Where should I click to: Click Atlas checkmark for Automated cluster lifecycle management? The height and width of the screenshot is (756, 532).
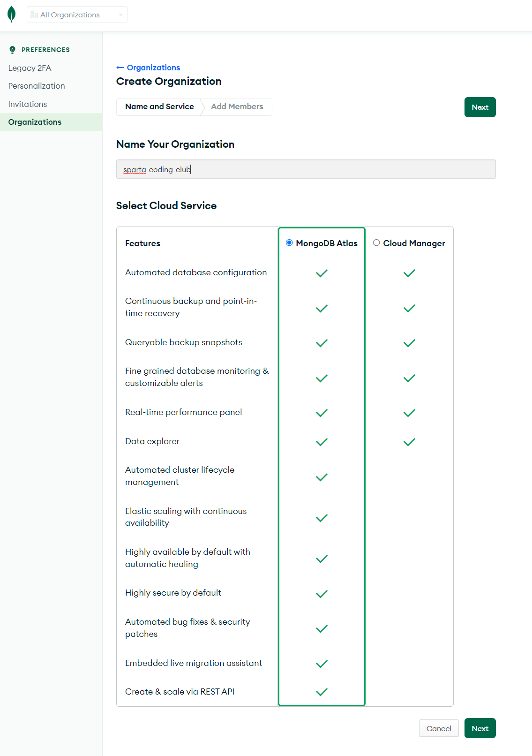pyautogui.click(x=322, y=477)
